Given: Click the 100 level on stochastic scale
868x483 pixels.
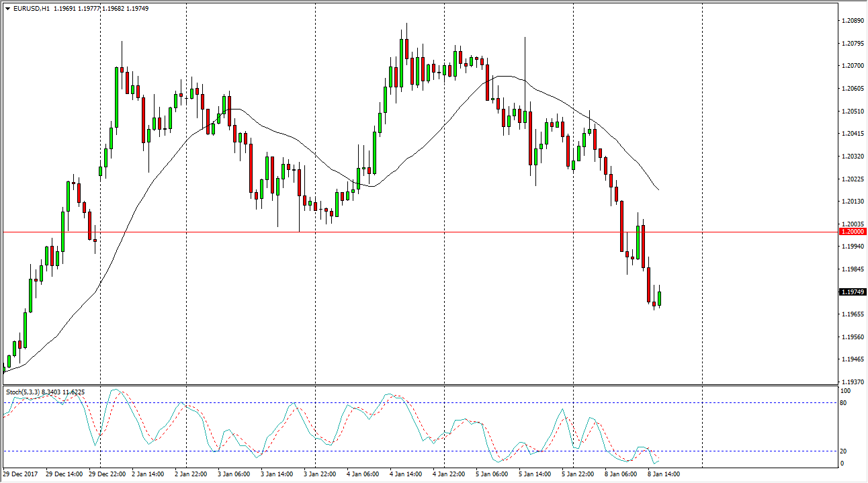Looking at the screenshot, I should pos(846,391).
